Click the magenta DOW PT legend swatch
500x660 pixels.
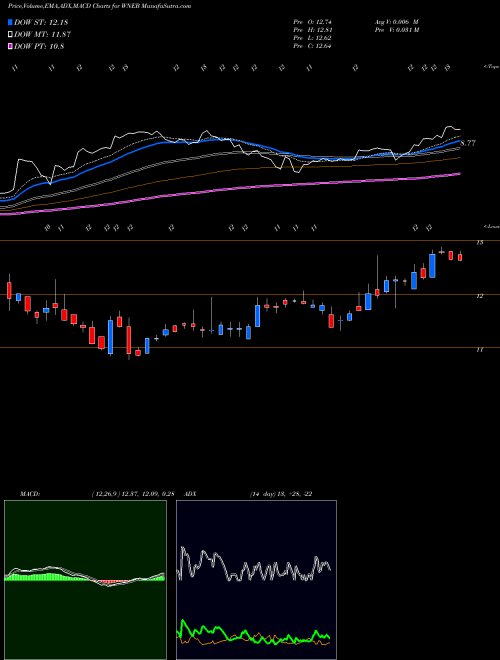[x=10, y=46]
